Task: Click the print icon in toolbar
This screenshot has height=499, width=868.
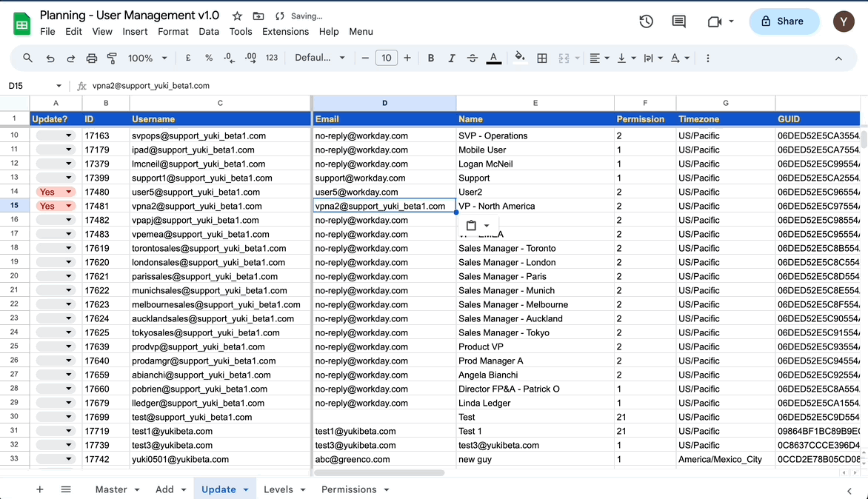Action: click(x=92, y=58)
